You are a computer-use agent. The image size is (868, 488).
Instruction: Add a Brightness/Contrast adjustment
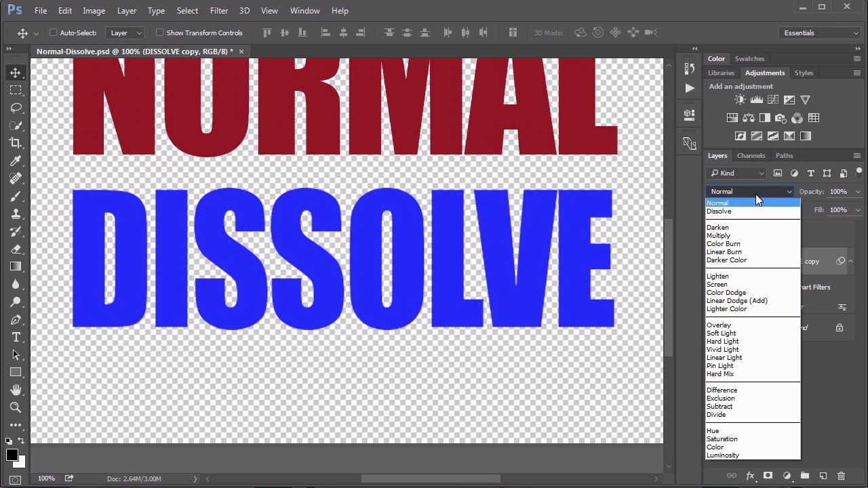[x=740, y=100]
